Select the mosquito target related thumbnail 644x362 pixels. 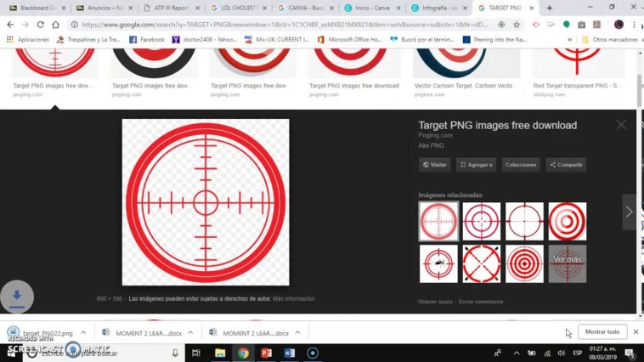point(438,264)
